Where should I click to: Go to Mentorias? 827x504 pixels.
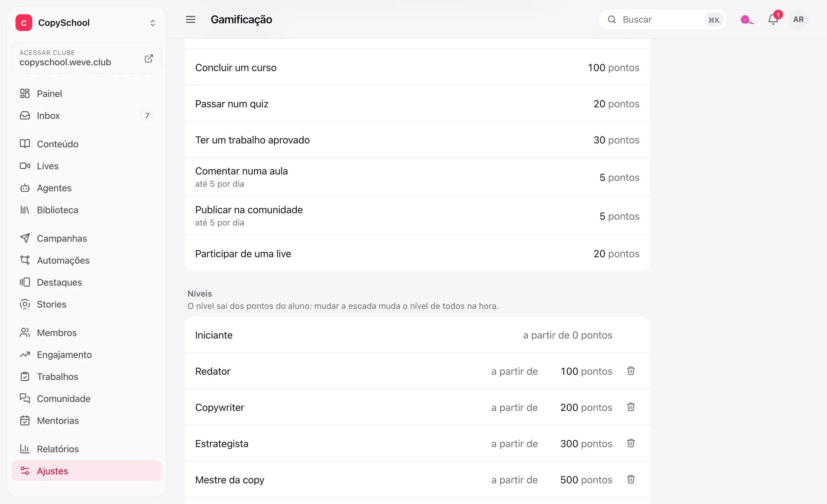86,420
